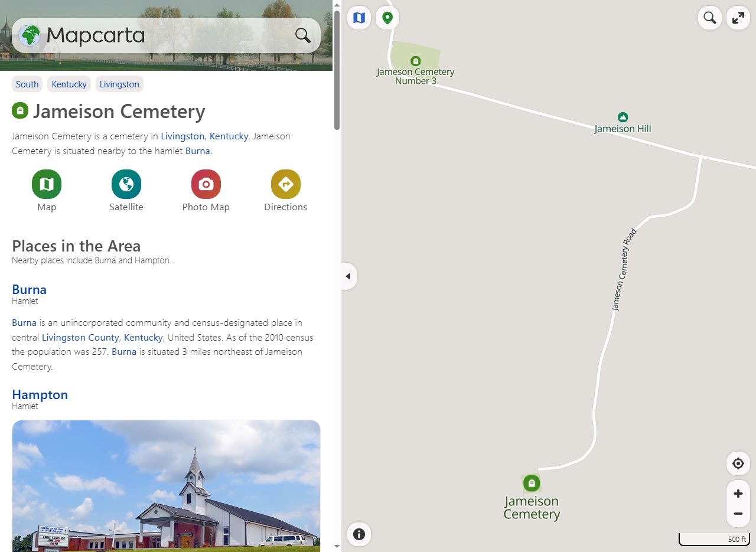
Task: Select the South breadcrumb
Action: 27,84
